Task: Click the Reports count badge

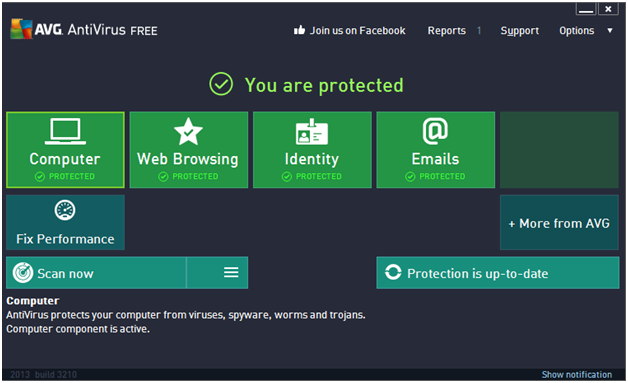Action: pyautogui.click(x=479, y=31)
